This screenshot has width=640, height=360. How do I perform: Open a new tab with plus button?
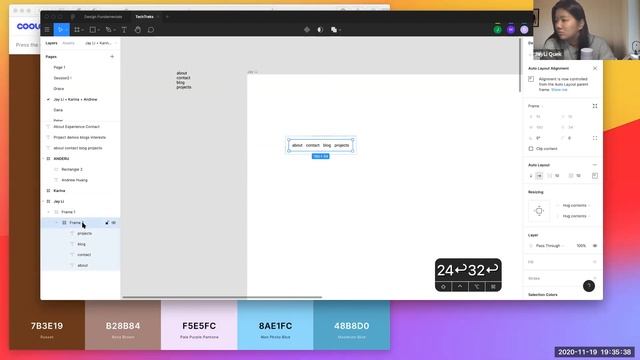click(x=167, y=17)
